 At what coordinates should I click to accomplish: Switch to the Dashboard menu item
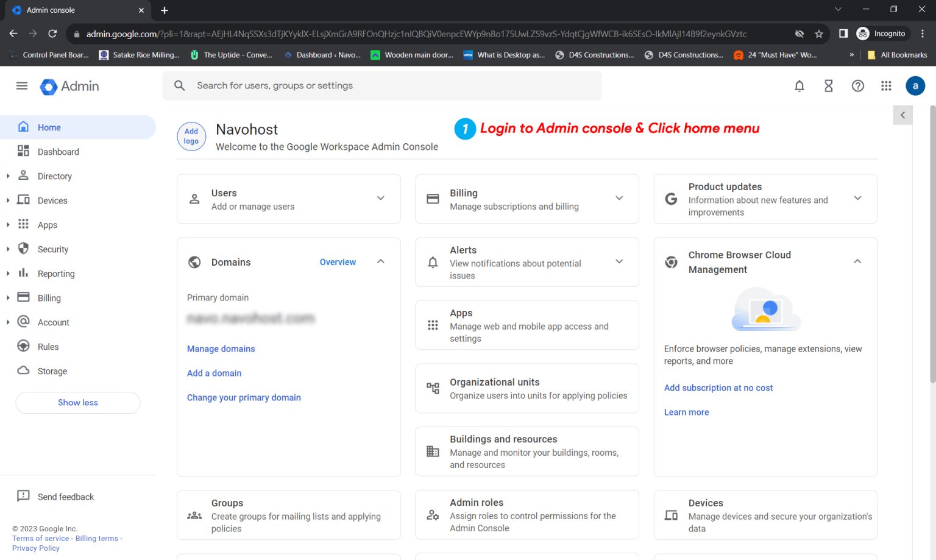click(x=58, y=151)
